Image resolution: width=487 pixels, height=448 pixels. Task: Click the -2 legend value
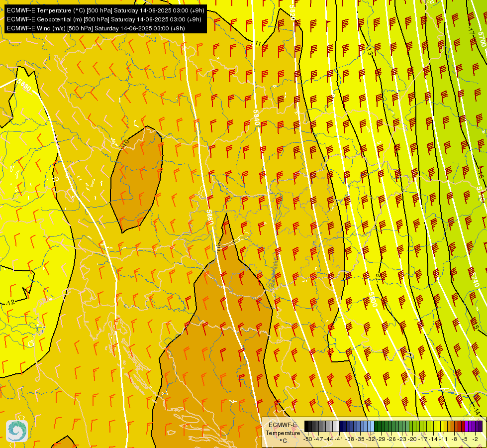coord(475,439)
